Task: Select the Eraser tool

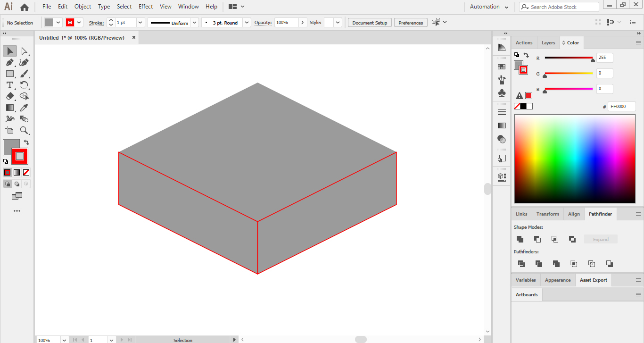Action: pyautogui.click(x=10, y=96)
